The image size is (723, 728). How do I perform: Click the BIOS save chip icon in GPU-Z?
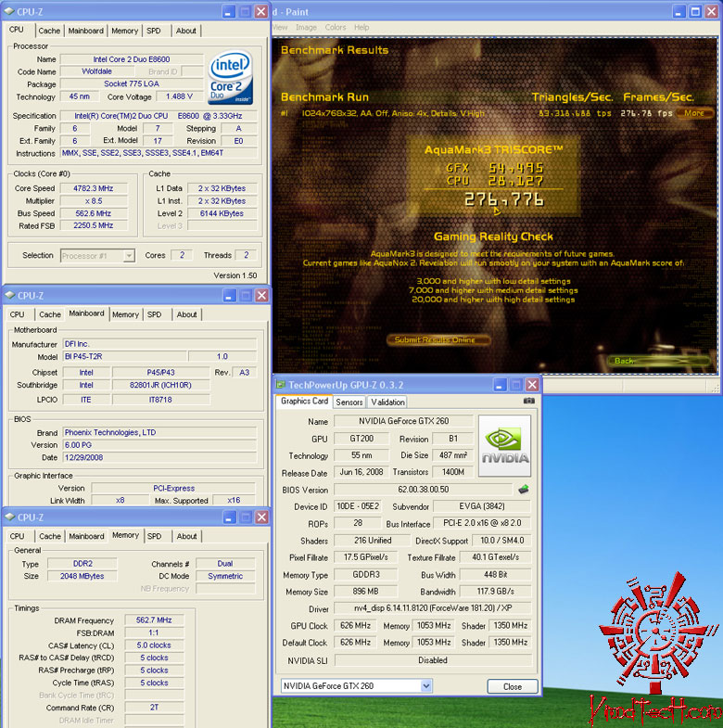pos(524,490)
